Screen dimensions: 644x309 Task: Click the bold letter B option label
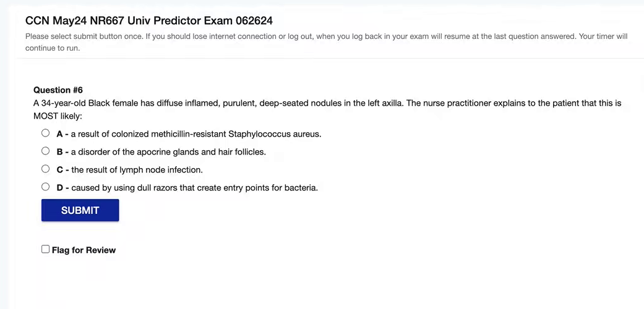click(61, 152)
